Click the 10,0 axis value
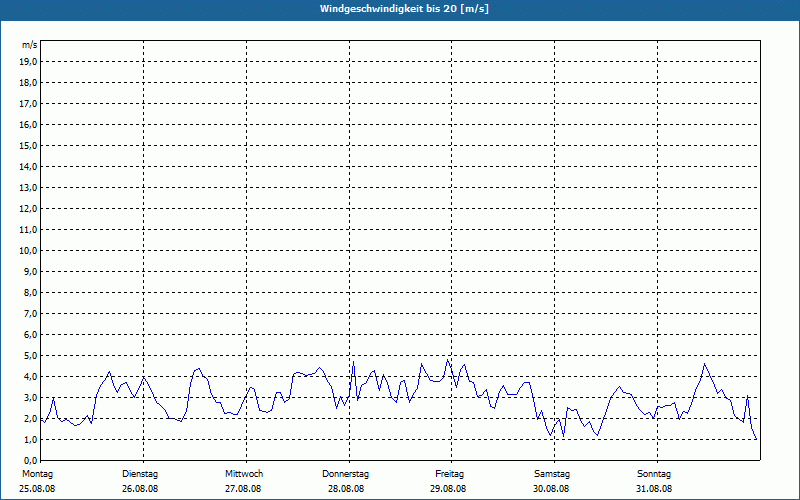This screenshot has width=800, height=500. point(28,251)
